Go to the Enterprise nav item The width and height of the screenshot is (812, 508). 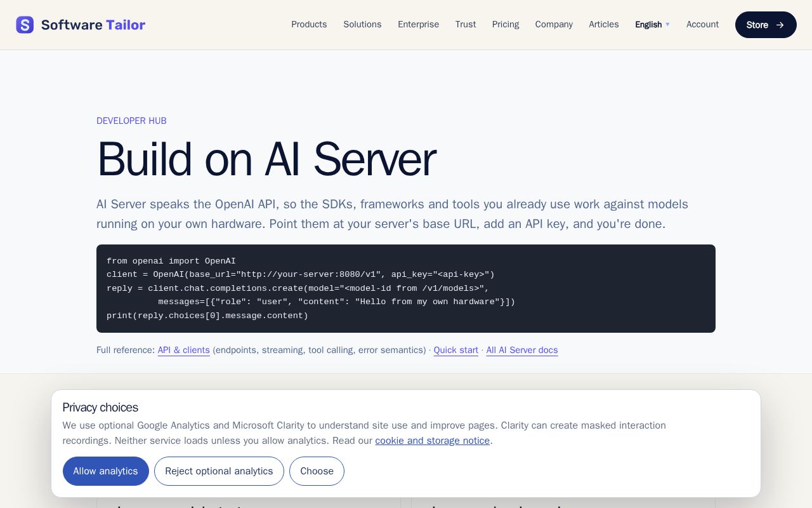point(418,25)
